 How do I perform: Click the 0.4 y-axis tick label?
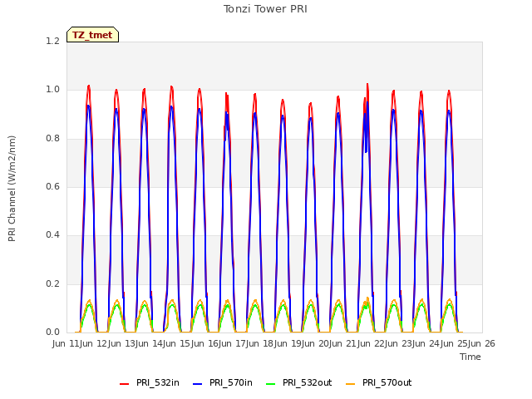click(52, 234)
